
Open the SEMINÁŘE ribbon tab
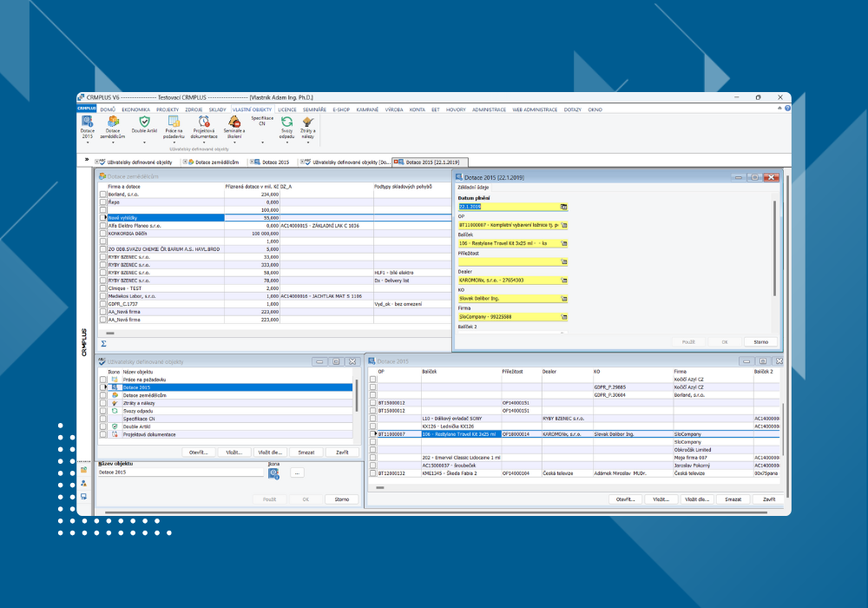click(314, 109)
